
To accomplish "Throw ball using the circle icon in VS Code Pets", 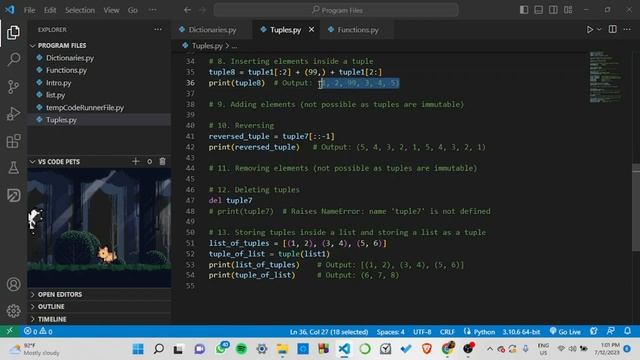I will (x=149, y=162).
